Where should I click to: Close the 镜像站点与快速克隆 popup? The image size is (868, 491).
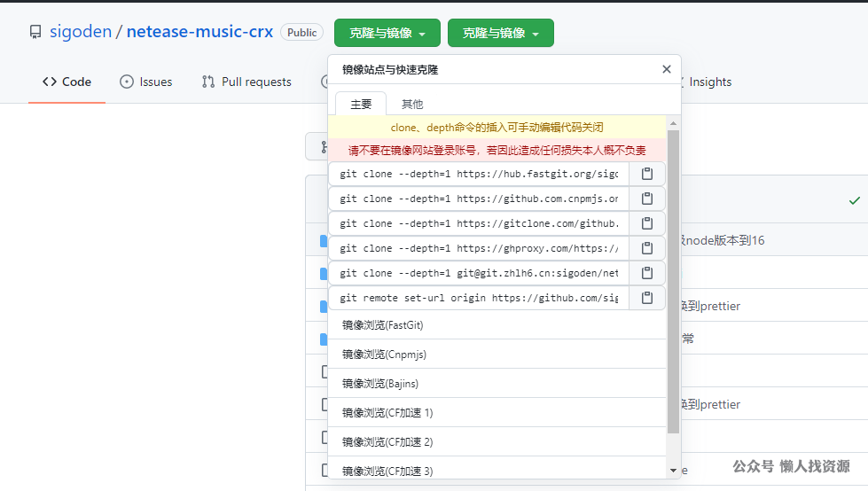tap(667, 69)
